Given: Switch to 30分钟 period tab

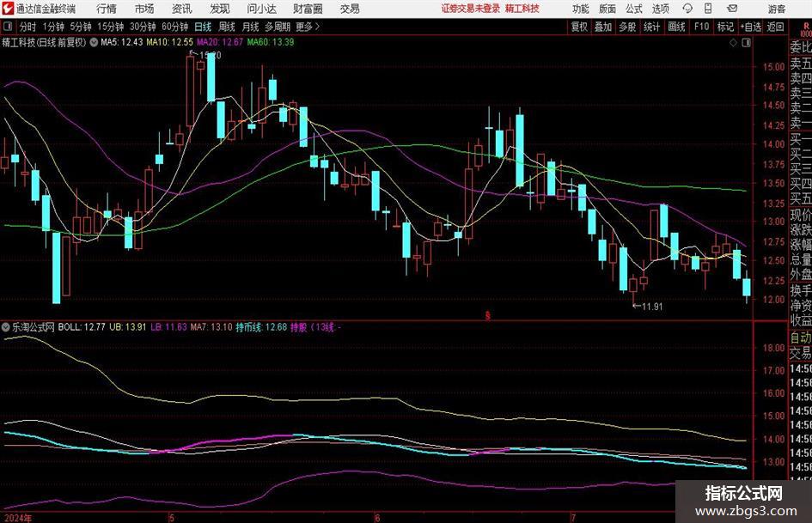Looking at the screenshot, I should coord(143,27).
